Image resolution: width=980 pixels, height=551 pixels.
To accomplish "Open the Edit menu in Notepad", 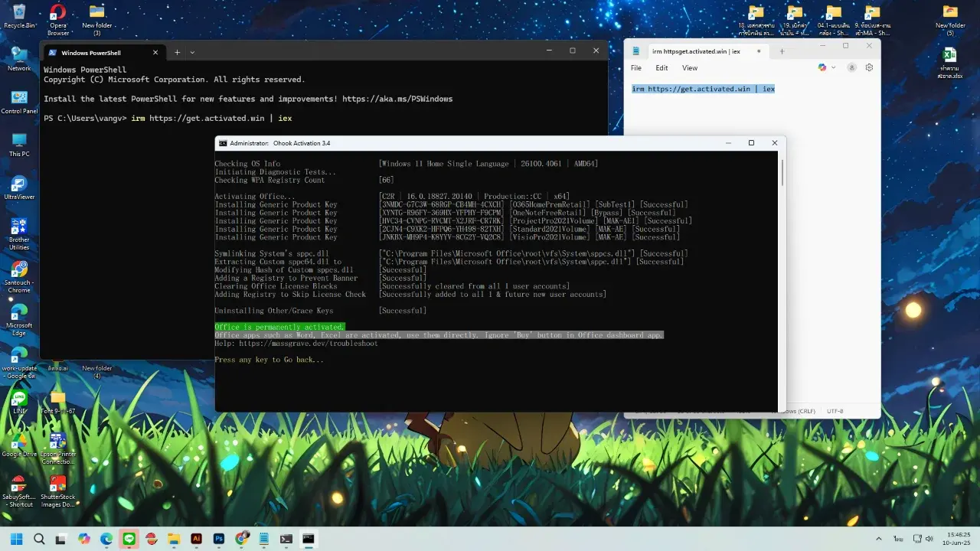I will coord(661,68).
